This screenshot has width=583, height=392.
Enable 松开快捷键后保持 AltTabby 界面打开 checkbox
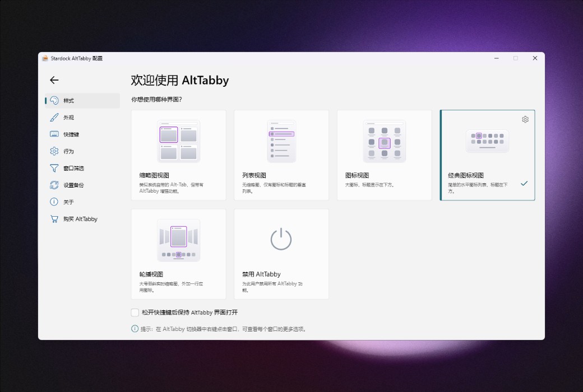(x=135, y=312)
